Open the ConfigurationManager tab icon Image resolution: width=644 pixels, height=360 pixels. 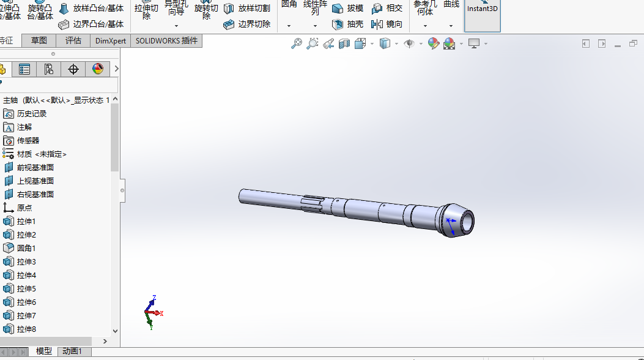48,69
